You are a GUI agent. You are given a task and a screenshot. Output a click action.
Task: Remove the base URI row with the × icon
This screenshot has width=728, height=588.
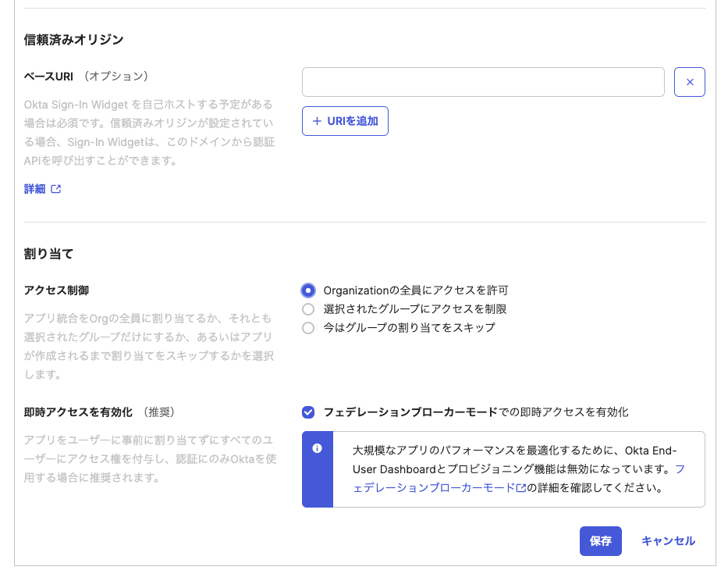click(690, 82)
